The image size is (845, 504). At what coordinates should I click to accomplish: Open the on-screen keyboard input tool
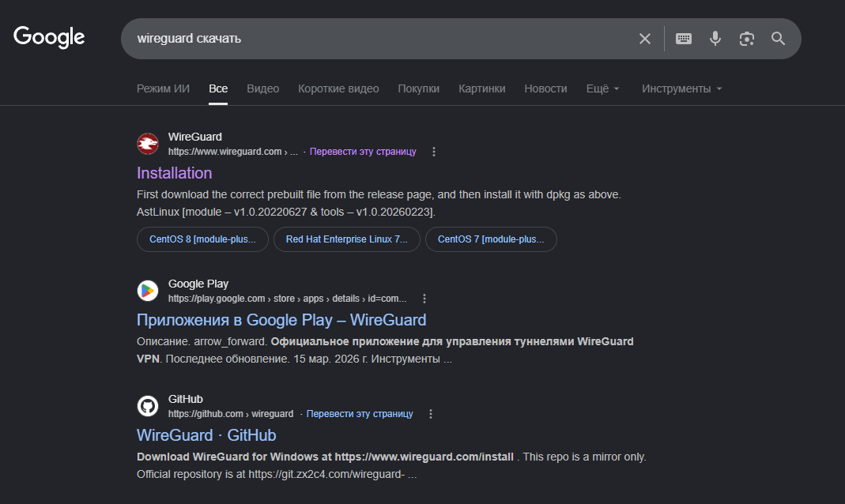click(x=683, y=39)
